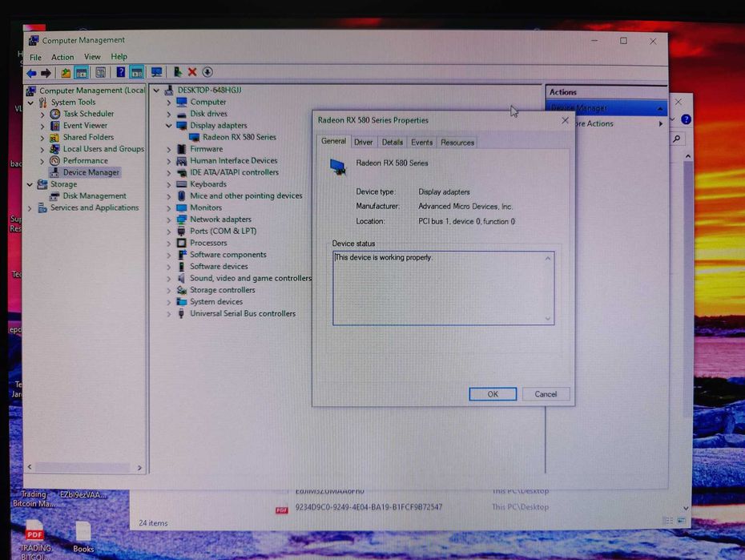Toggle Show/Hide Action Pane toolbar icon
The height and width of the screenshot is (560, 745).
pos(137,72)
